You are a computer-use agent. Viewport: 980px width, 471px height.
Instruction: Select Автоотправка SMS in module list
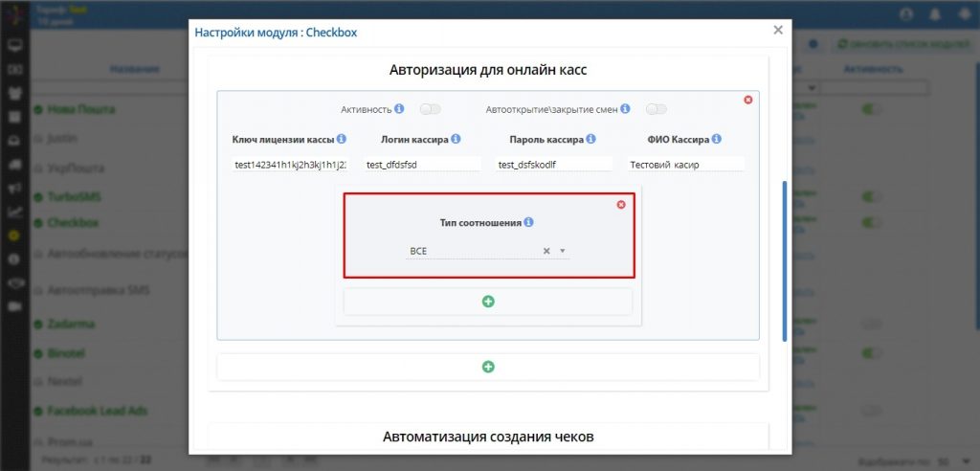99,291
